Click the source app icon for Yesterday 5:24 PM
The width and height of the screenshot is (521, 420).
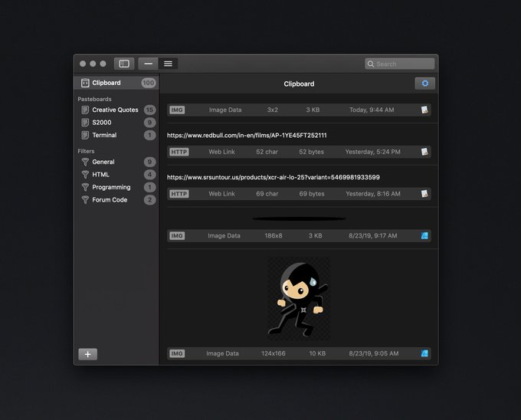pos(424,152)
